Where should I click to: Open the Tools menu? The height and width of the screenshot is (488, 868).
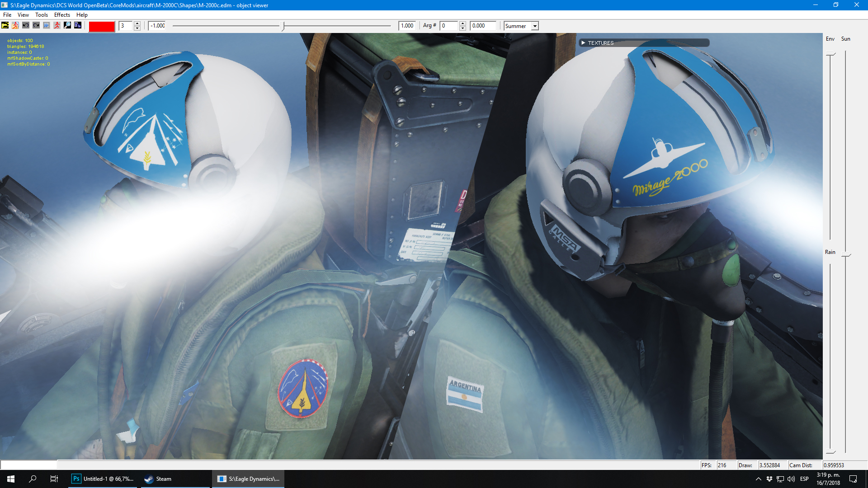[x=42, y=15]
